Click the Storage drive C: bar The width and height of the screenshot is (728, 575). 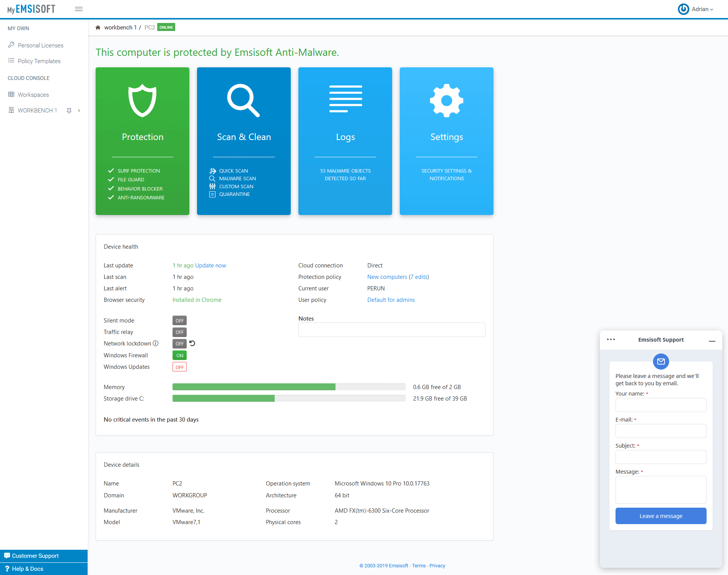pos(289,398)
